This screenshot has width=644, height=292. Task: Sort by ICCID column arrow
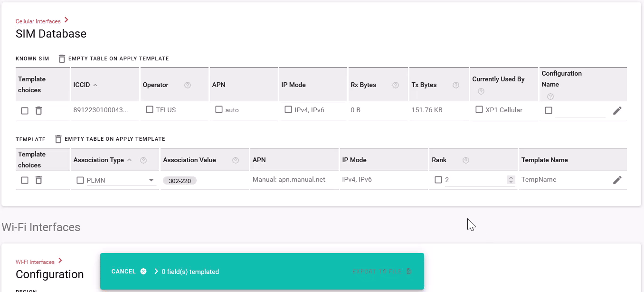(95, 85)
